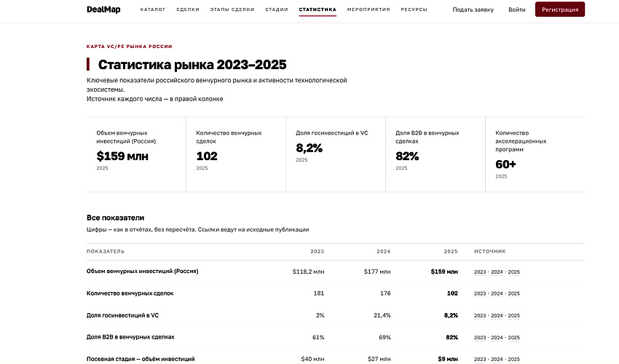Viewport: 619px width, 364px height.
Task: Open 2023 source for Доля госинвестиций в VC
Action: [x=480, y=315]
